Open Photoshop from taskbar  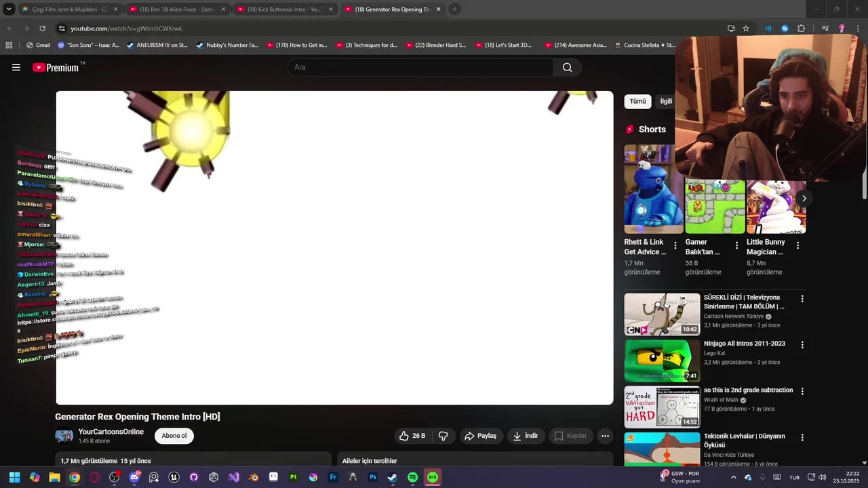(373, 477)
